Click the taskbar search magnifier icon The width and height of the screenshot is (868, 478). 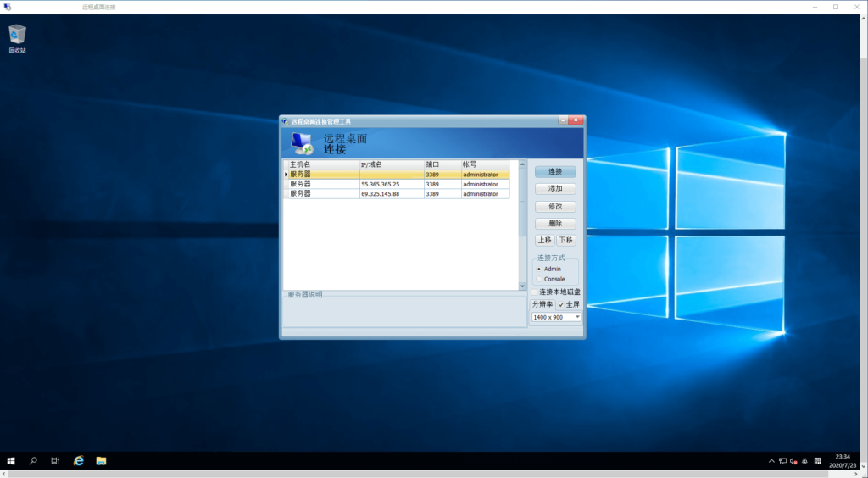(33, 461)
